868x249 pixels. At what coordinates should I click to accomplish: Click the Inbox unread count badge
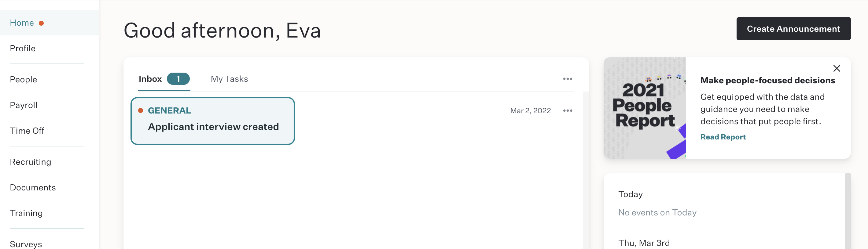pos(178,79)
